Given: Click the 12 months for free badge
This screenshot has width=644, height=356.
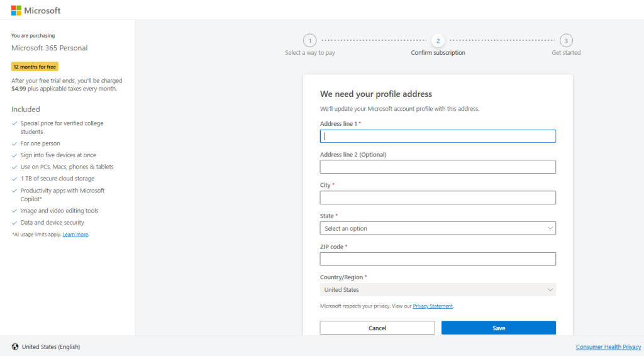Looking at the screenshot, I should (x=35, y=67).
